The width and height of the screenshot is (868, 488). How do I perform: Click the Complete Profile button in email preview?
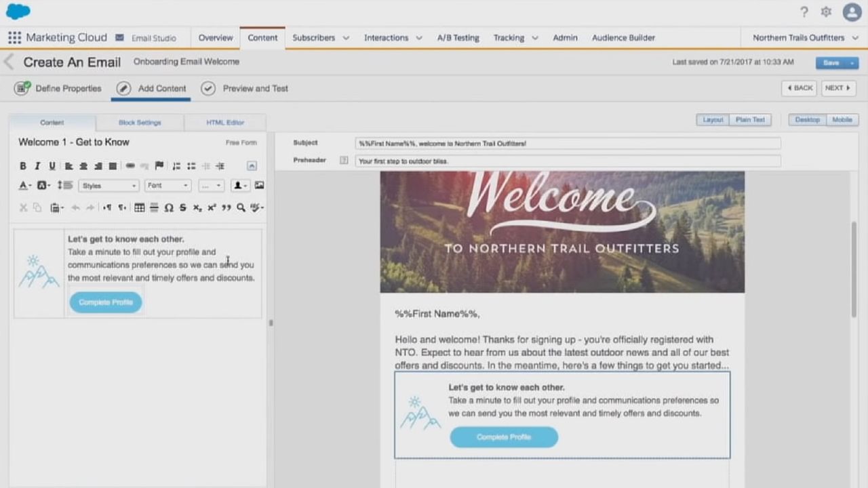coord(504,437)
